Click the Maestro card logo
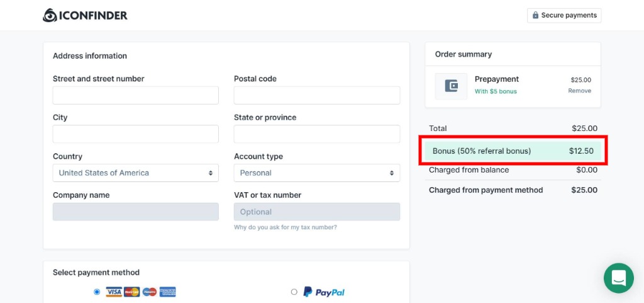Viewport: 644px width, 303px height. click(150, 292)
